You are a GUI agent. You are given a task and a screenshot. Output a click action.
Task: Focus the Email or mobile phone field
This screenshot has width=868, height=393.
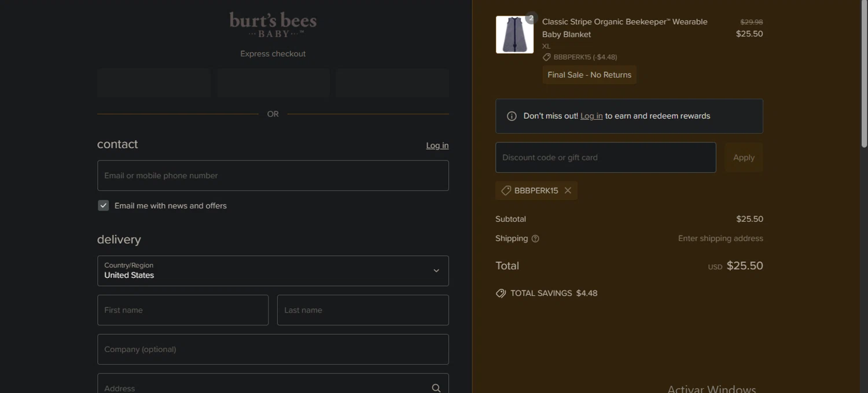click(x=273, y=175)
